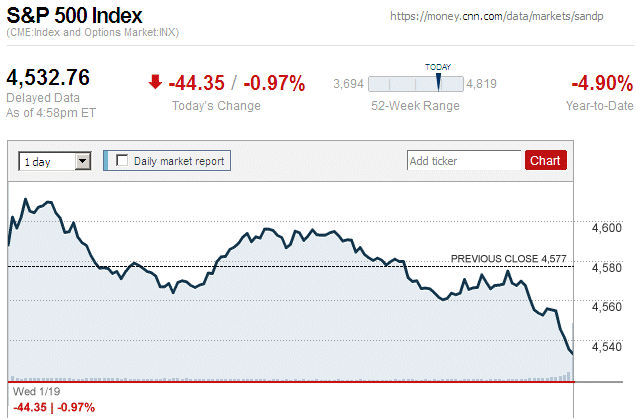This screenshot has height=420, width=640.
Task: Click the red down arrow icon
Action: (155, 82)
